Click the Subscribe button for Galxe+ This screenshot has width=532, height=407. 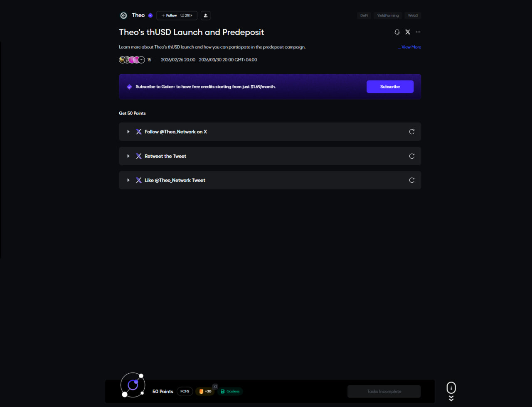(x=390, y=87)
